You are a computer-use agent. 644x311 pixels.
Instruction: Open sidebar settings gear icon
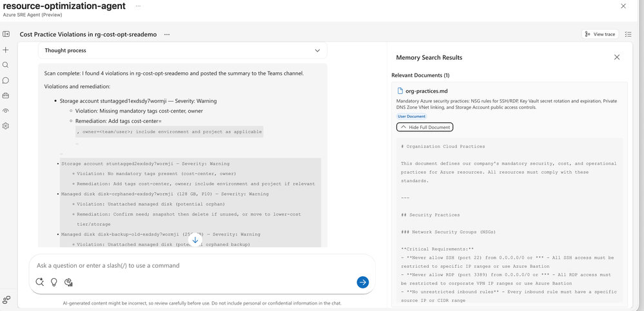point(6,126)
